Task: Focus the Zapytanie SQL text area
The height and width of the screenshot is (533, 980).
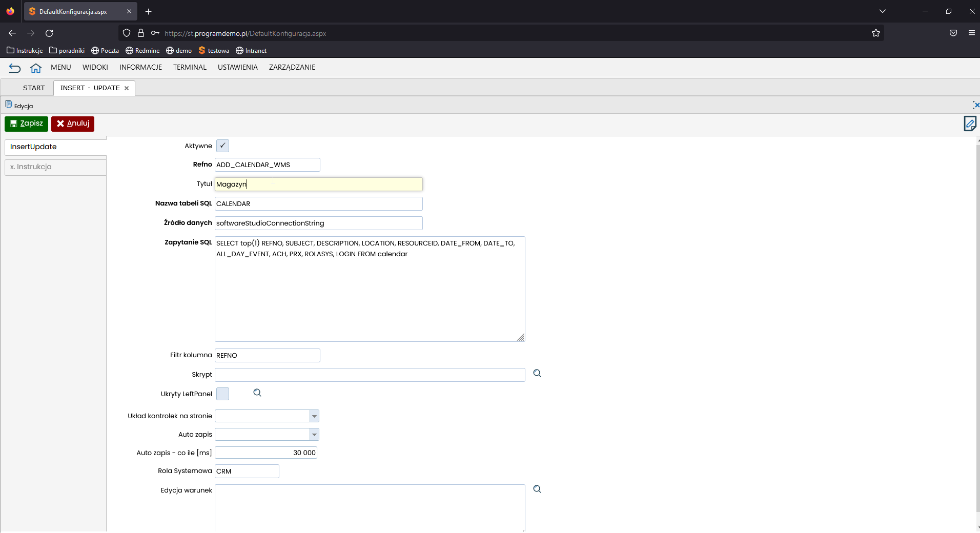Action: tap(370, 289)
